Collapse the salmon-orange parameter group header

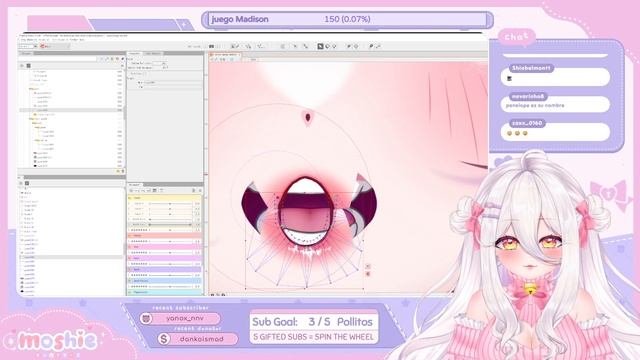pyautogui.click(x=165, y=236)
